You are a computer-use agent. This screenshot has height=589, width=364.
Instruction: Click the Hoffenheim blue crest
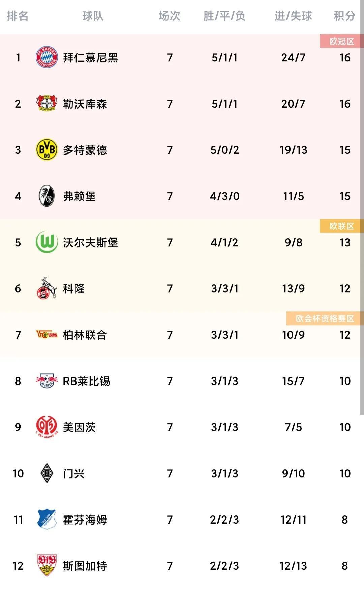[47, 520]
